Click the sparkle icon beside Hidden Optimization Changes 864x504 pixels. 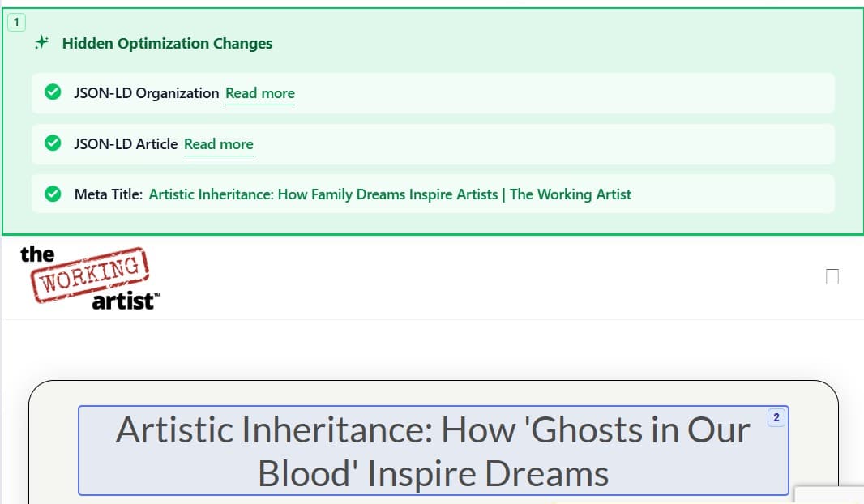pyautogui.click(x=42, y=42)
